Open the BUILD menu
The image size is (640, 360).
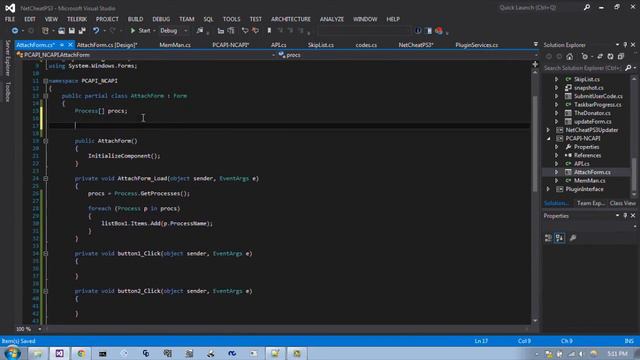click(135, 19)
